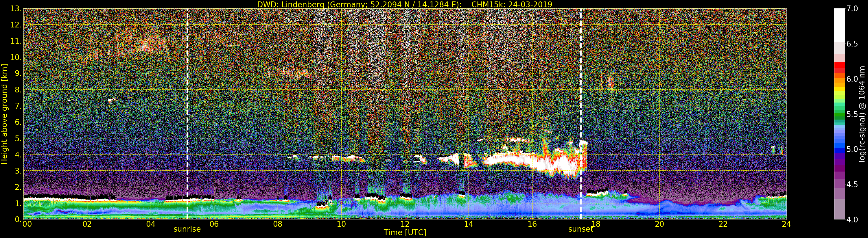Click time axis tick label '14'
The image size is (868, 238).
tap(469, 224)
